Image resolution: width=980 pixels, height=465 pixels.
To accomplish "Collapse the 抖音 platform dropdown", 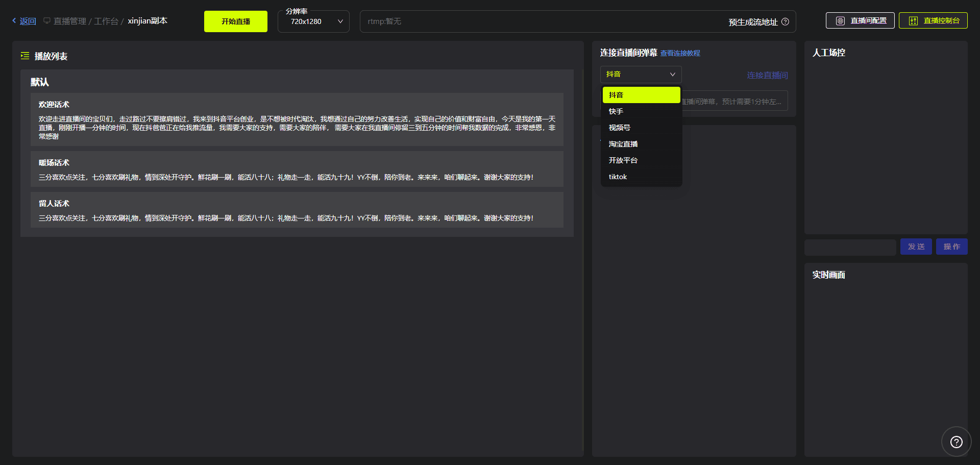I will pos(641,75).
